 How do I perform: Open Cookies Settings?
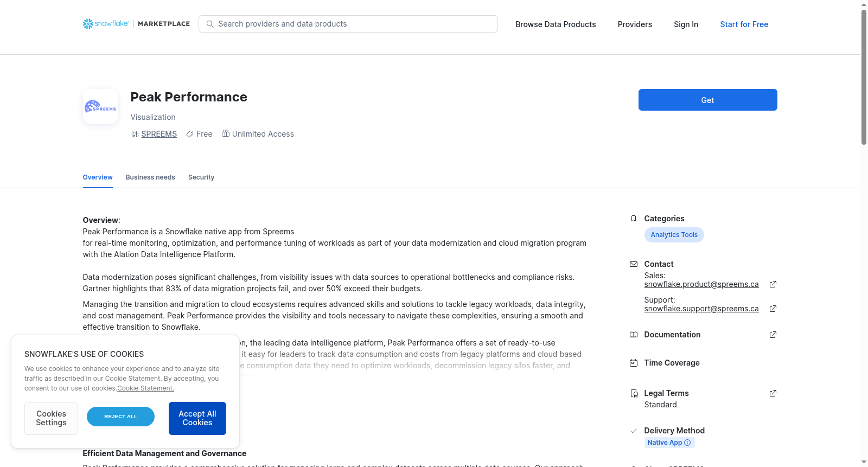tap(51, 418)
